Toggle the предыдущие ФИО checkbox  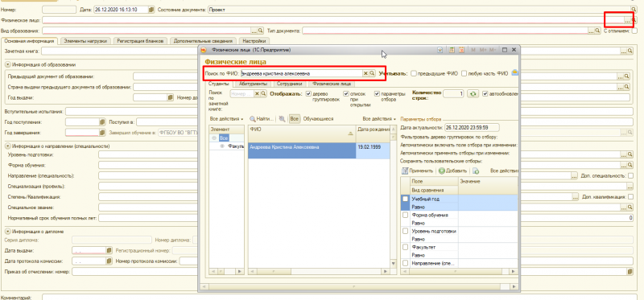(x=414, y=73)
